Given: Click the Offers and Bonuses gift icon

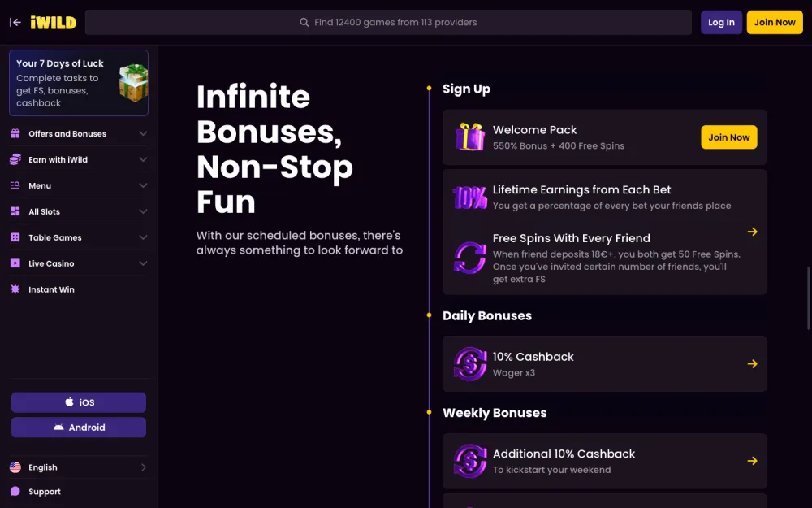Looking at the screenshot, I should (x=15, y=134).
